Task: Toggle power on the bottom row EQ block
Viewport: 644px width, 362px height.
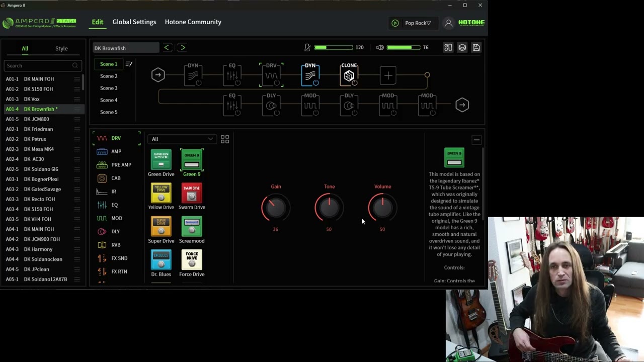Action: coord(237,113)
